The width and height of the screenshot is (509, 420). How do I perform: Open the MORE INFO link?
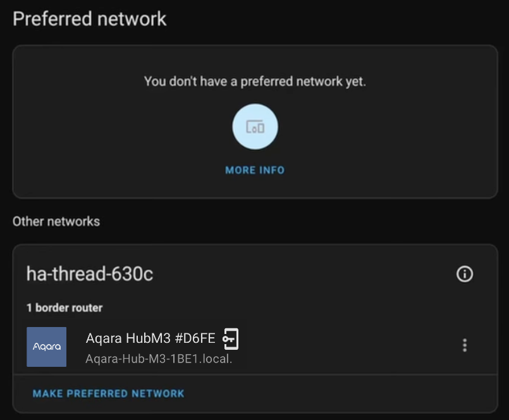coord(255,170)
